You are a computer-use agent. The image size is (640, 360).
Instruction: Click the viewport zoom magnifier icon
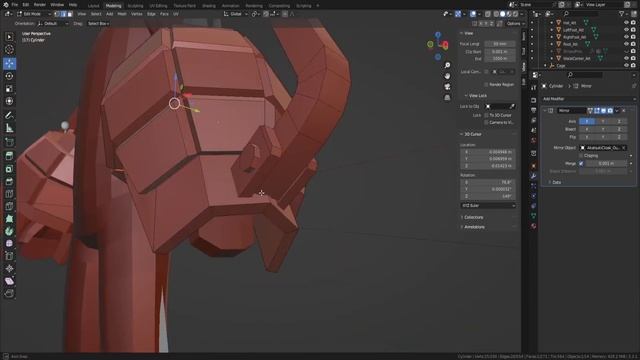[447, 65]
